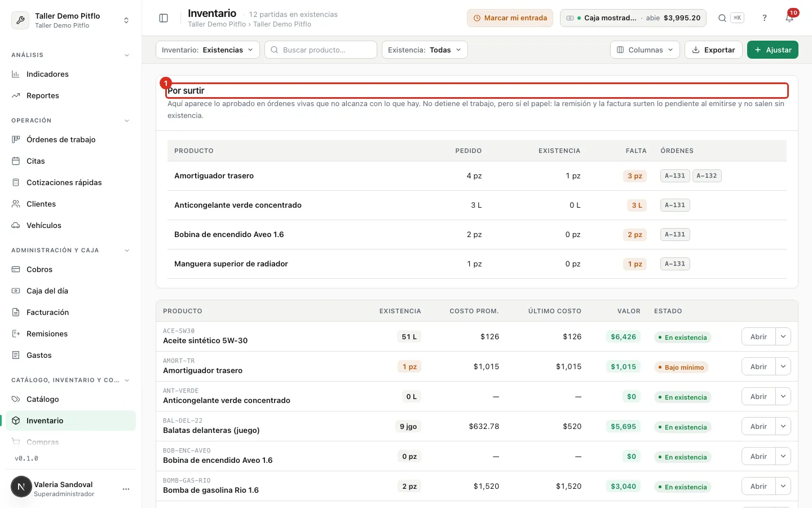Viewport: 812px width, 508px height.
Task: Click the Reportes trend icon
Action: click(x=16, y=95)
